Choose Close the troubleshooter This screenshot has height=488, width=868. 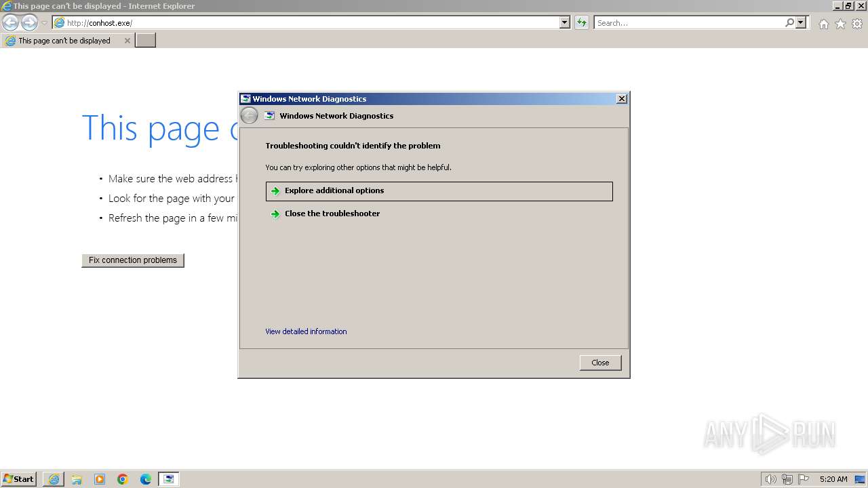click(439, 214)
